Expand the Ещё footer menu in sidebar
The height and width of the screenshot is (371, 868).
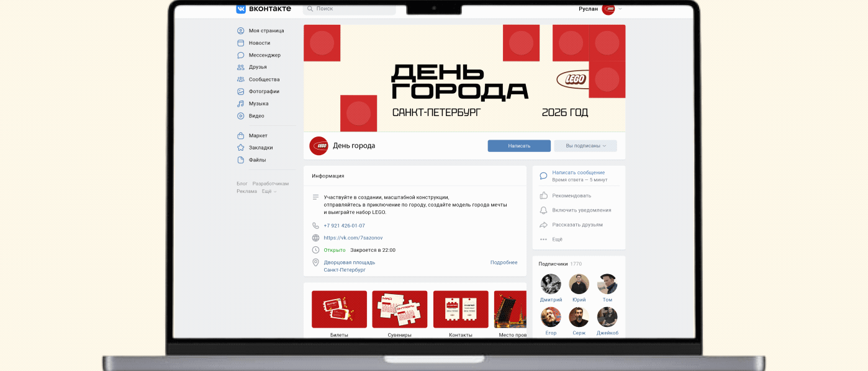pos(269,192)
